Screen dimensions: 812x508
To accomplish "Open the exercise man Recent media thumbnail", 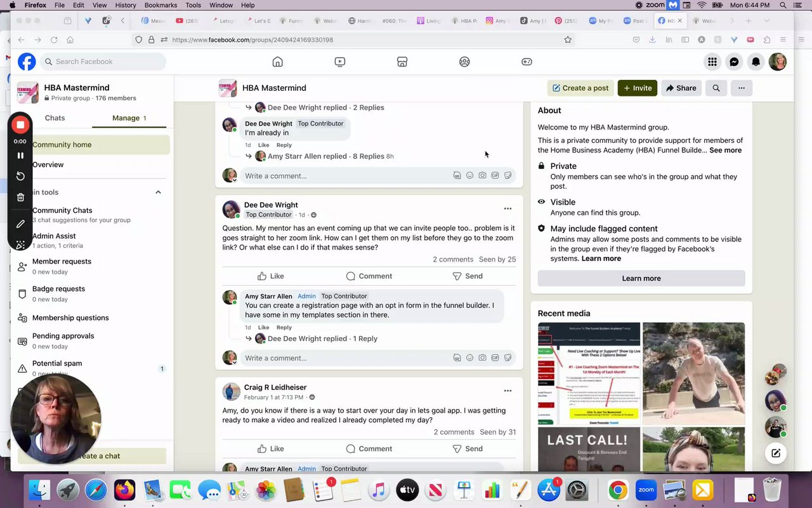I will coord(694,373).
